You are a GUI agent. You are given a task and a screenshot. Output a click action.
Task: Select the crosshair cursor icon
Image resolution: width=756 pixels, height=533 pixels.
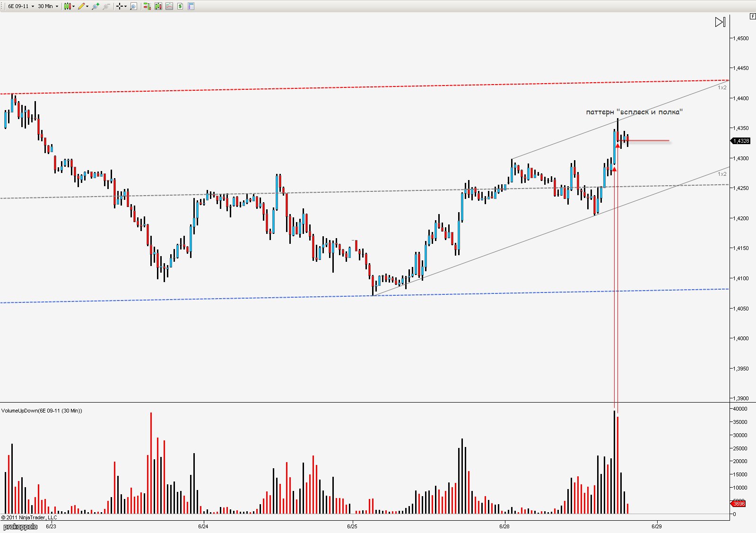click(x=120, y=6)
